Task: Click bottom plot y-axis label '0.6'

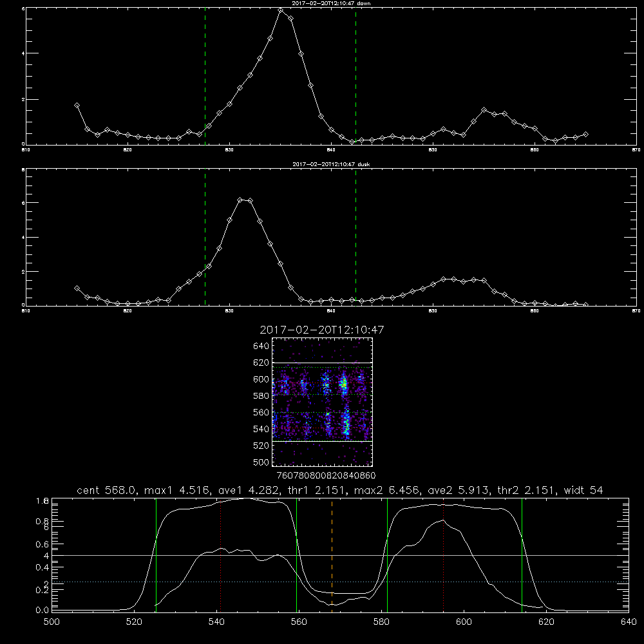Action: [43, 544]
